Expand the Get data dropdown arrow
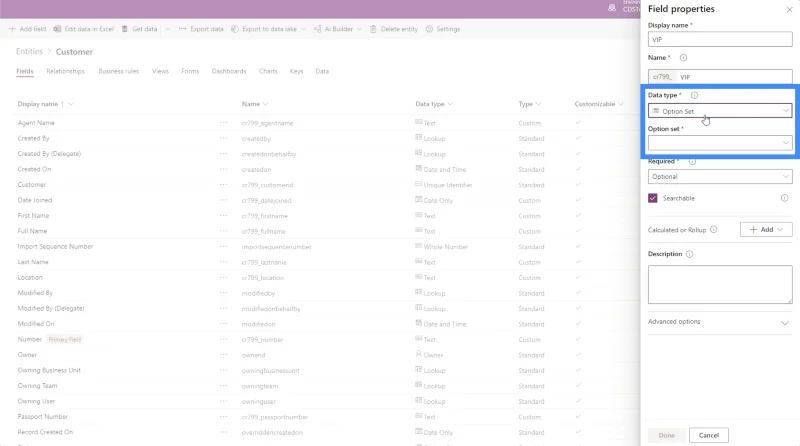This screenshot has height=446, width=800. point(167,29)
